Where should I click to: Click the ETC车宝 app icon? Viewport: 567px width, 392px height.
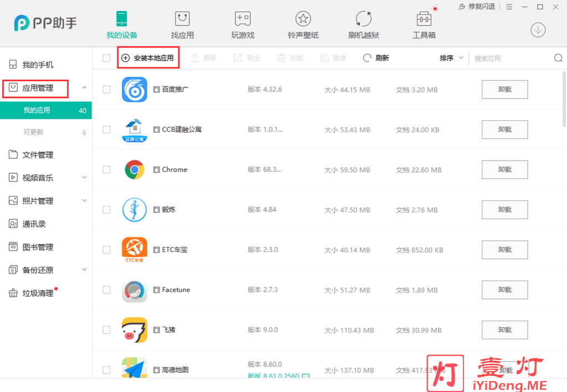[135, 250]
